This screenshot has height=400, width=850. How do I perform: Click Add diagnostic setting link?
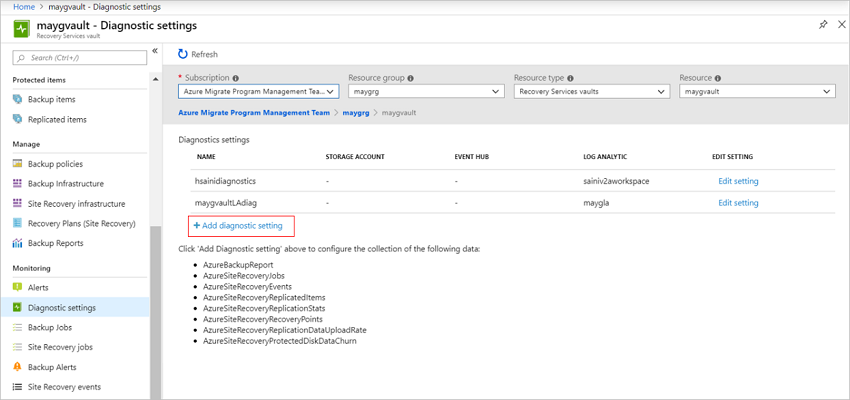point(238,226)
